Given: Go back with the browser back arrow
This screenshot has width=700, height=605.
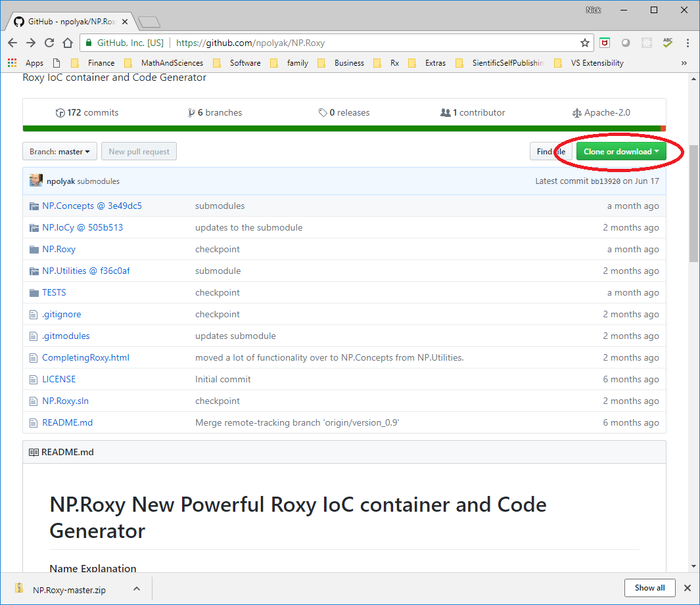Looking at the screenshot, I should coord(12,43).
